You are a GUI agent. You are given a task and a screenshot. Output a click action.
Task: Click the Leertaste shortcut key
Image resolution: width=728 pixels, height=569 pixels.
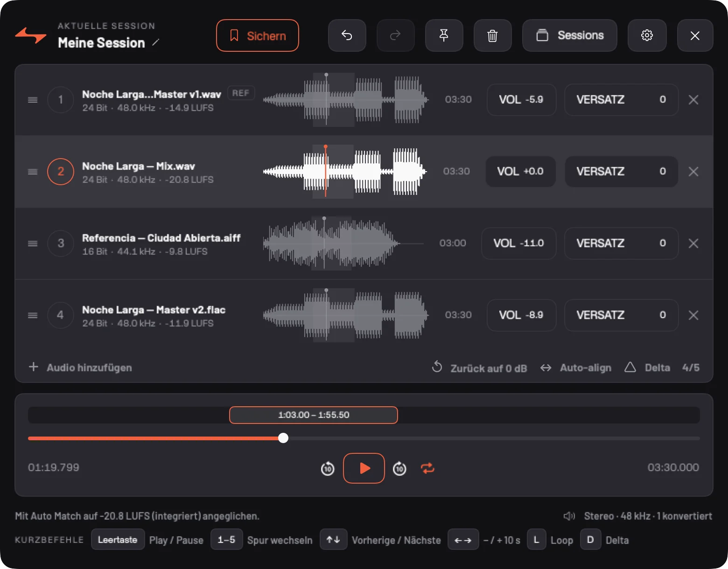point(118,540)
